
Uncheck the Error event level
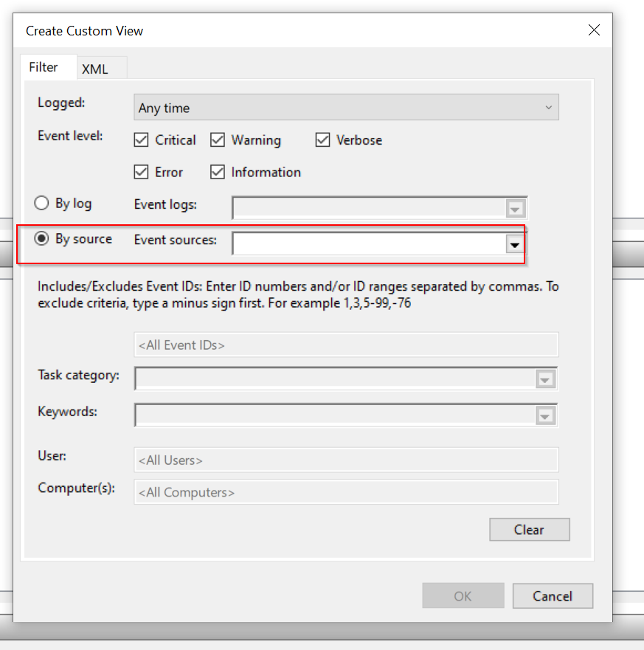142,172
